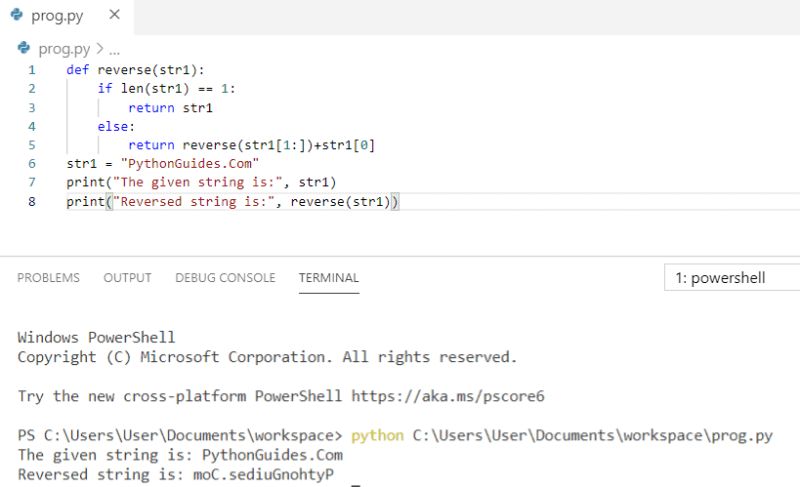
Task: Click the Microsoft Corporation copyright line
Action: pos(267,357)
